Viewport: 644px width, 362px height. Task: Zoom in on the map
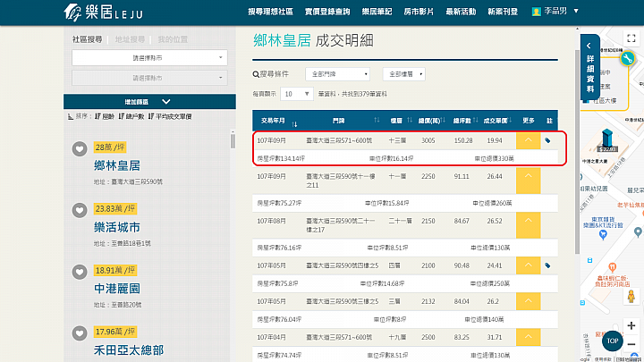point(632,326)
